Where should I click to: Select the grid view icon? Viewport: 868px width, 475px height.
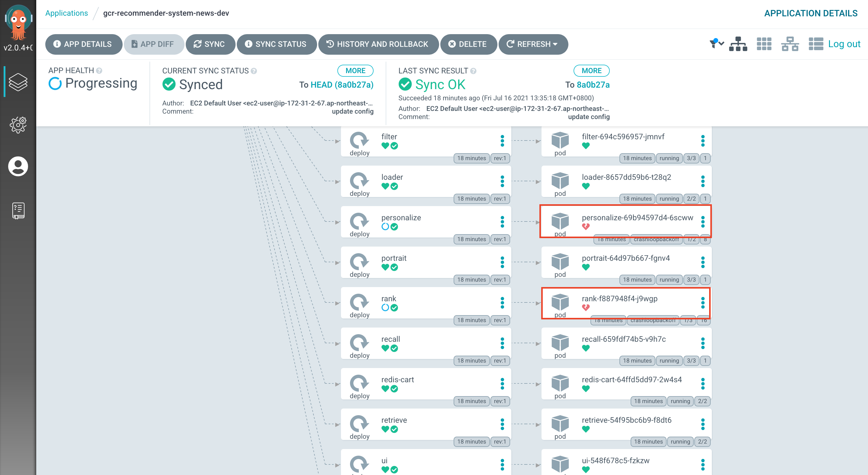(x=764, y=44)
